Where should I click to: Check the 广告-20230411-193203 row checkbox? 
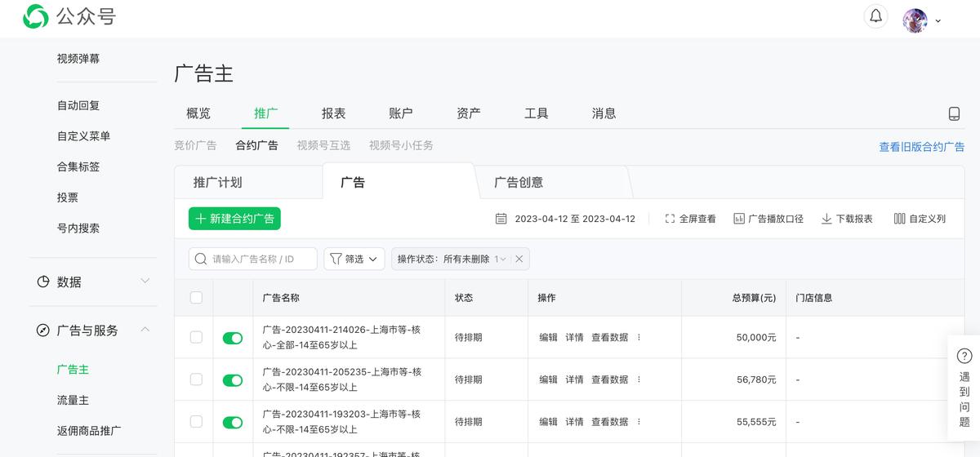(x=196, y=422)
